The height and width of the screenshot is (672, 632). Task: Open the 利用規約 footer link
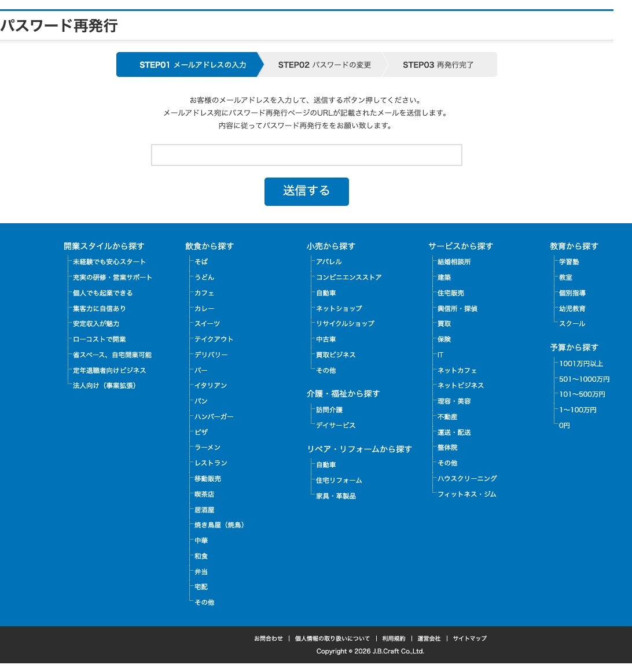394,638
